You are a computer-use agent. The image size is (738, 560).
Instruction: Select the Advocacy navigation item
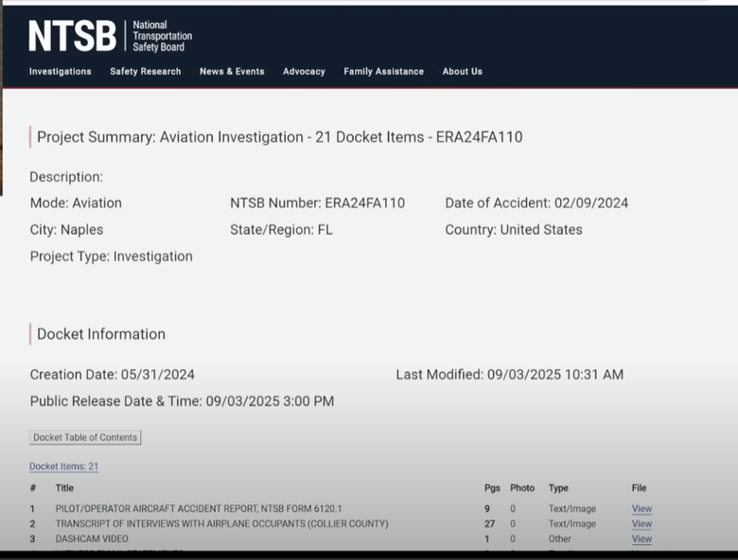coord(304,72)
